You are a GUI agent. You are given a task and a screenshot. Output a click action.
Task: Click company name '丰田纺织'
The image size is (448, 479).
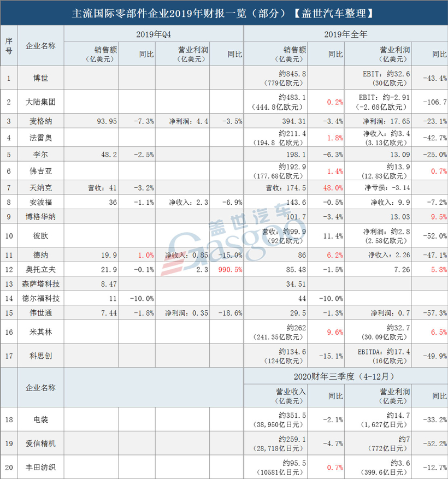[x=40, y=468]
